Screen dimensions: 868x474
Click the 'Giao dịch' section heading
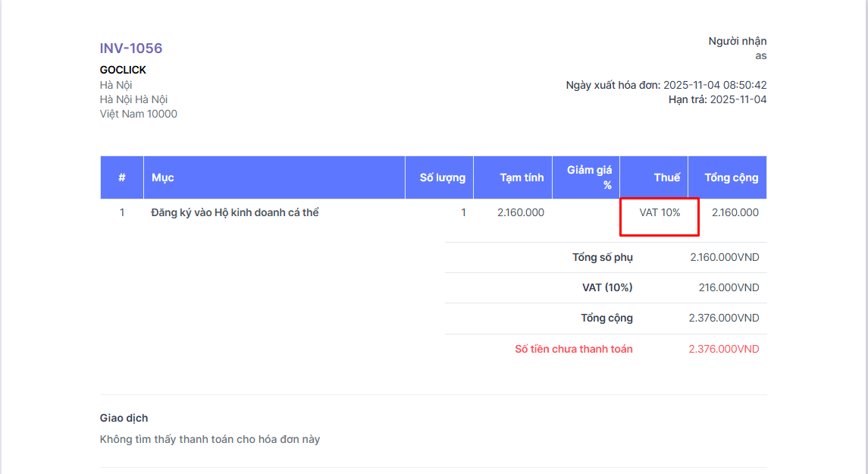pyautogui.click(x=124, y=418)
